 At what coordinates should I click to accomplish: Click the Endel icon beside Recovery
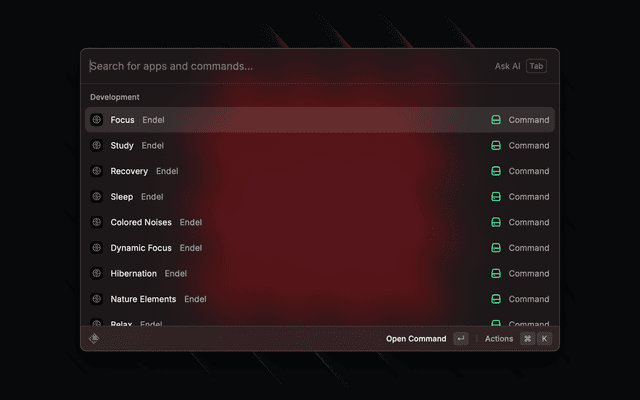pyautogui.click(x=97, y=171)
